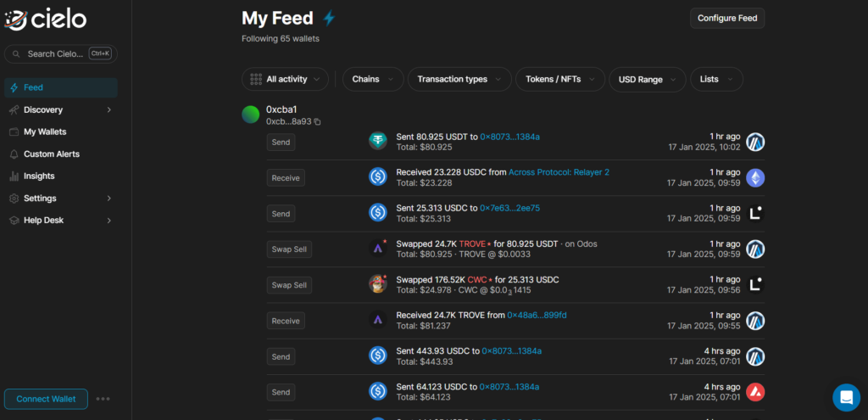Open the Across Protocol: Relayer 2 link

[x=559, y=172]
